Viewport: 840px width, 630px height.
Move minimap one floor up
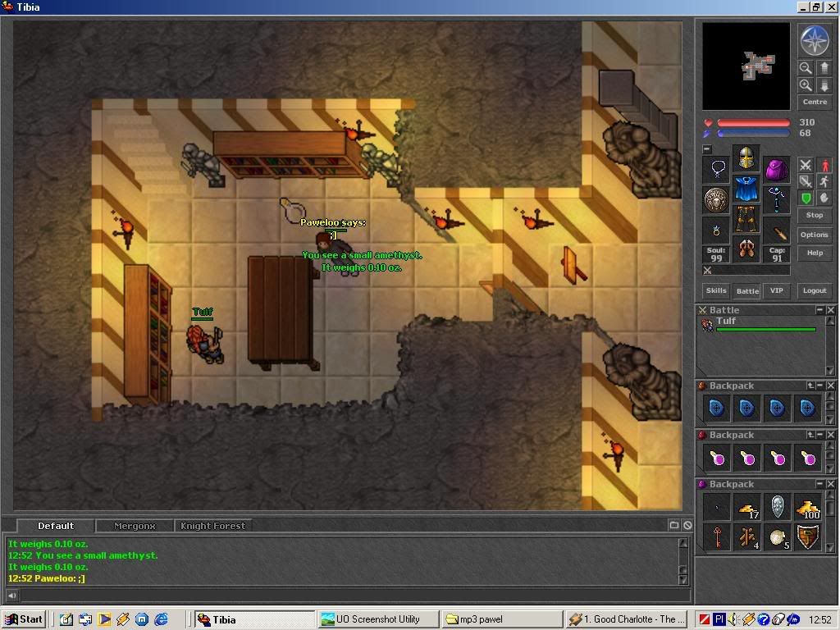(824, 68)
